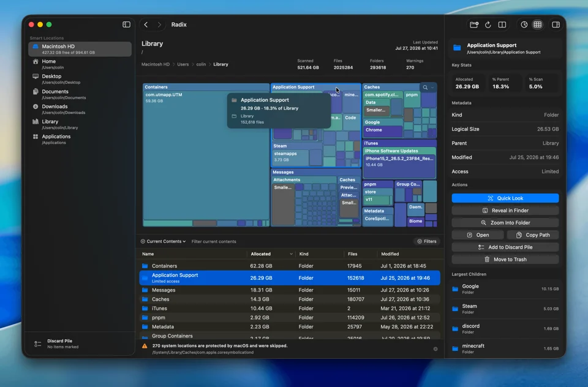Open Home smart location
The image size is (588, 387).
pos(80,64)
